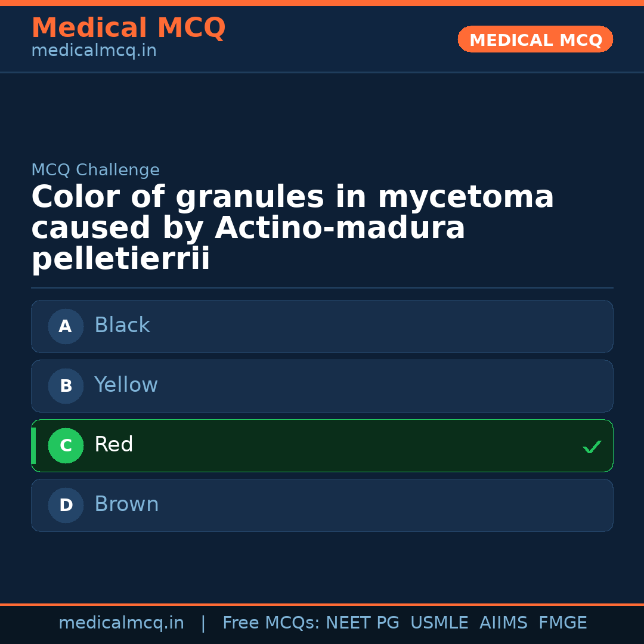Select answer option Black
This screenshot has height=644, width=644.
322,326
